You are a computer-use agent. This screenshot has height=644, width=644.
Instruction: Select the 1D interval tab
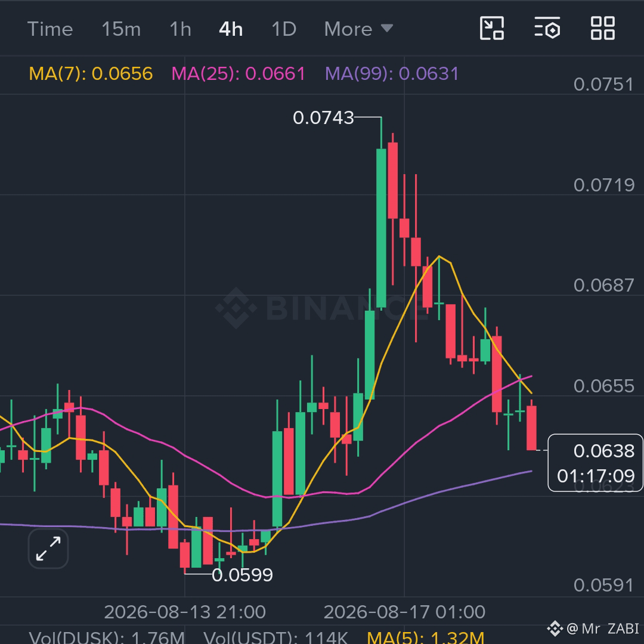(x=284, y=29)
